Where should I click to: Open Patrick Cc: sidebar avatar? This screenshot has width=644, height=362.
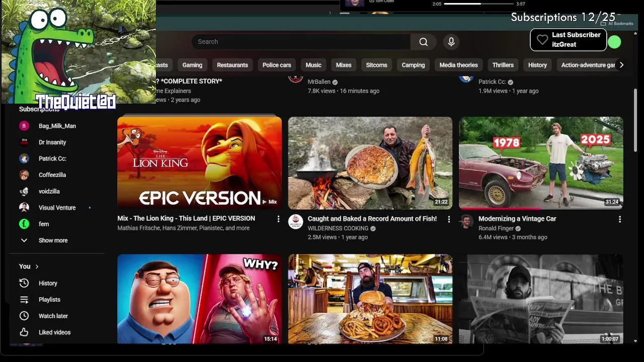tap(24, 158)
